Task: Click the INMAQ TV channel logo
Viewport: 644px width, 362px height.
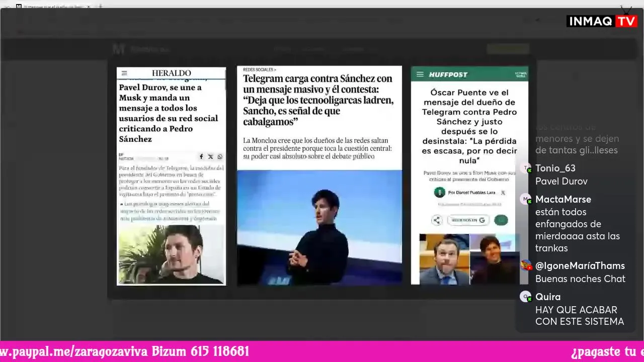Action: [x=602, y=21]
